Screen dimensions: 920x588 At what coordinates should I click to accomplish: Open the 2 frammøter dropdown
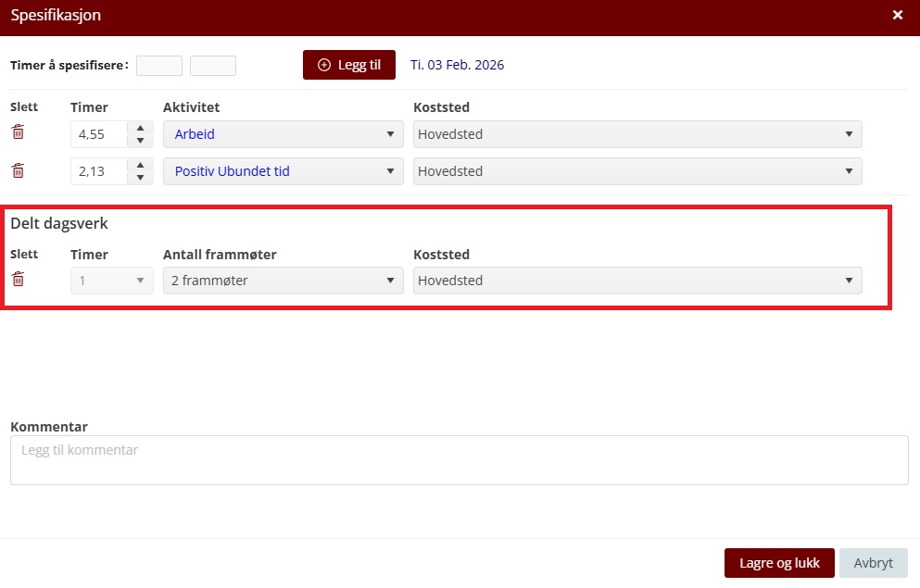pyautogui.click(x=283, y=281)
